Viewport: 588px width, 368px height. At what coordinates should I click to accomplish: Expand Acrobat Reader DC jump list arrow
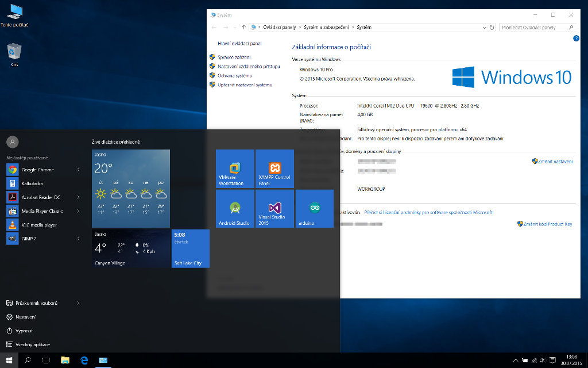(x=78, y=197)
